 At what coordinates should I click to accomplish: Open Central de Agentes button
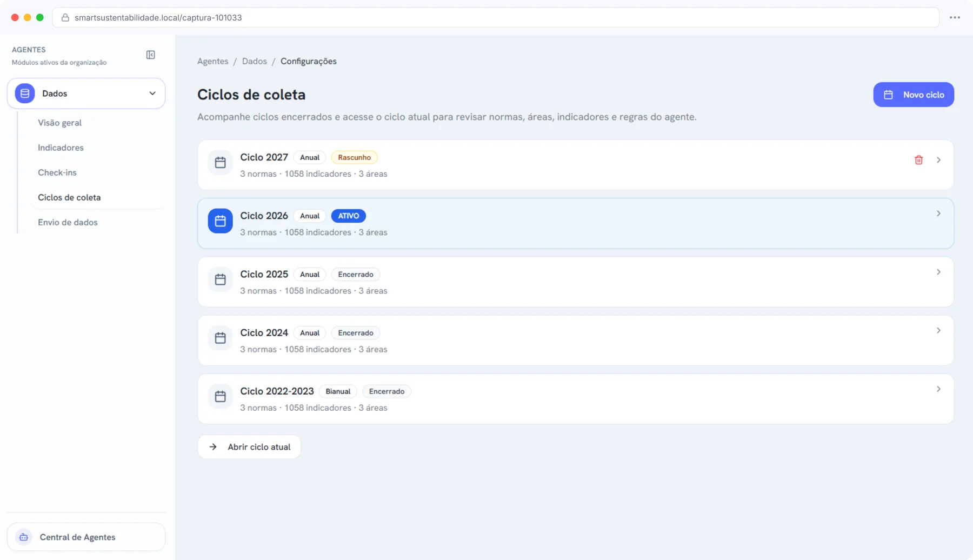(x=86, y=537)
